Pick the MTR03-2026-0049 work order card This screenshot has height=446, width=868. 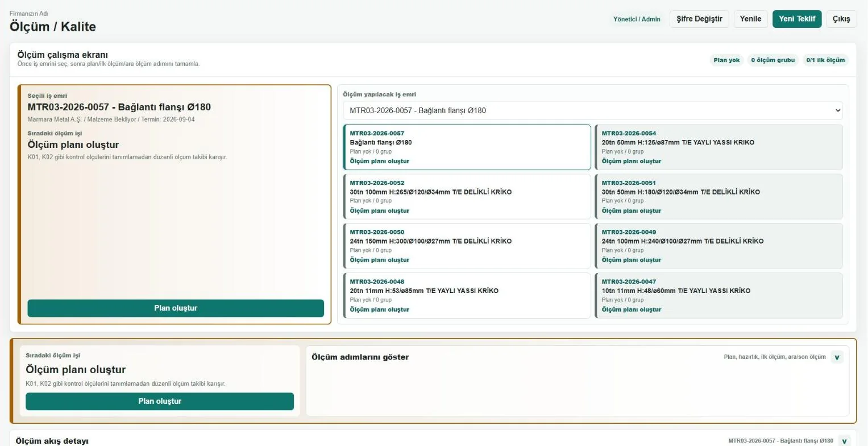[719, 246]
